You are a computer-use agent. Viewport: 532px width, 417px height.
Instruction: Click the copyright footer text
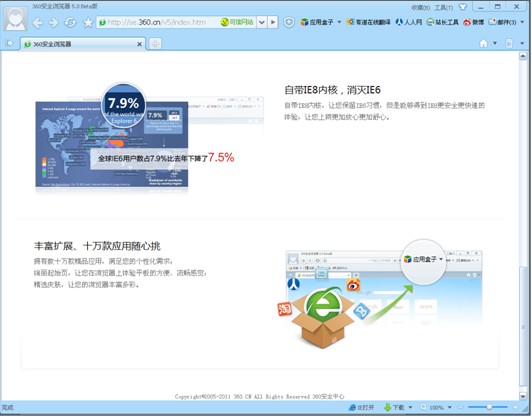point(260,396)
